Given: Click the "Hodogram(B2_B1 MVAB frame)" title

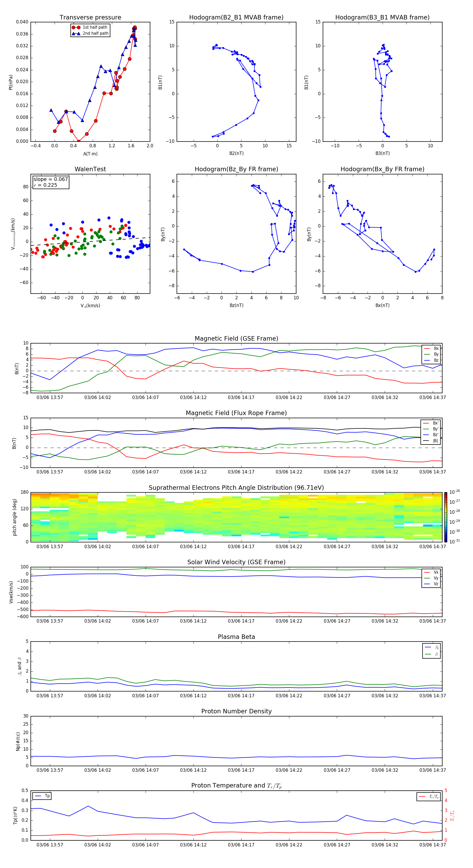Looking at the screenshot, I should (236, 18).
